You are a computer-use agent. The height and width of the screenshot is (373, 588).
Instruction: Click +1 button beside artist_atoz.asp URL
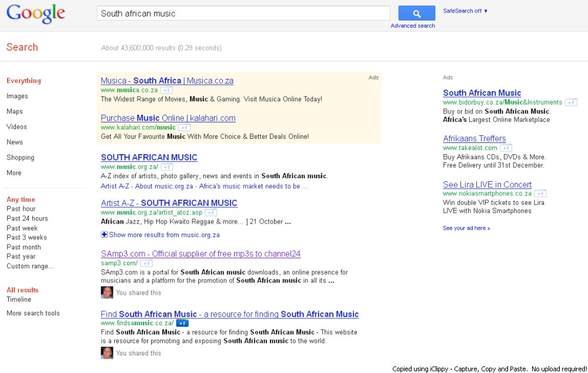point(211,213)
